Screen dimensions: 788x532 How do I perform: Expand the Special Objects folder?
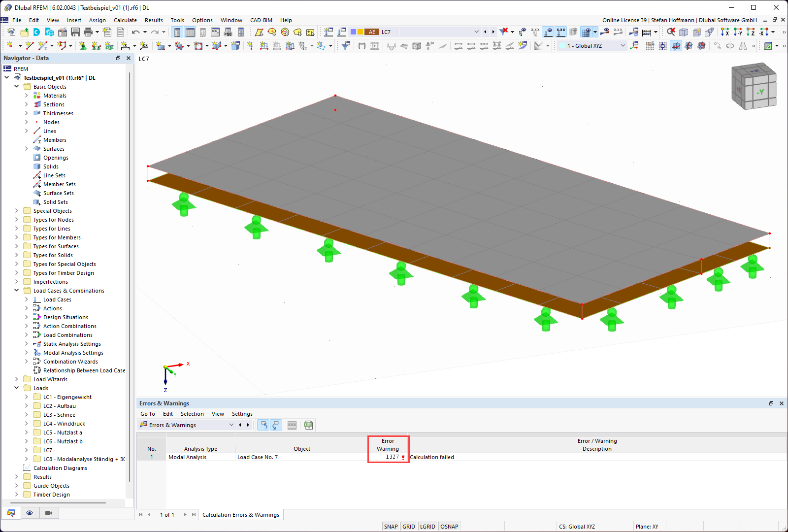click(17, 211)
